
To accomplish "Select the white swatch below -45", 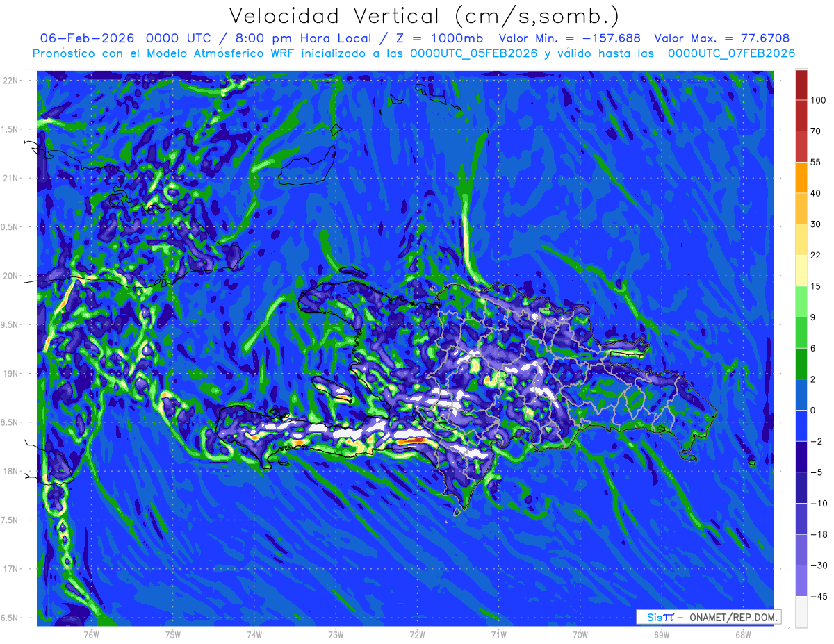I will (802, 611).
